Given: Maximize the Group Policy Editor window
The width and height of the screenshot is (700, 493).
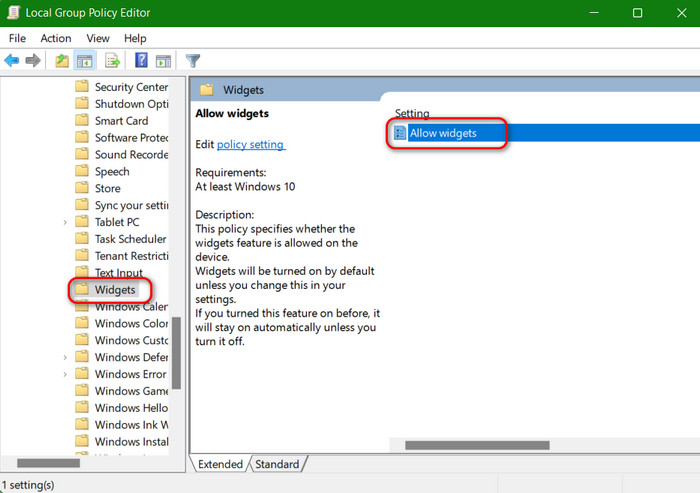Looking at the screenshot, I should point(638,13).
